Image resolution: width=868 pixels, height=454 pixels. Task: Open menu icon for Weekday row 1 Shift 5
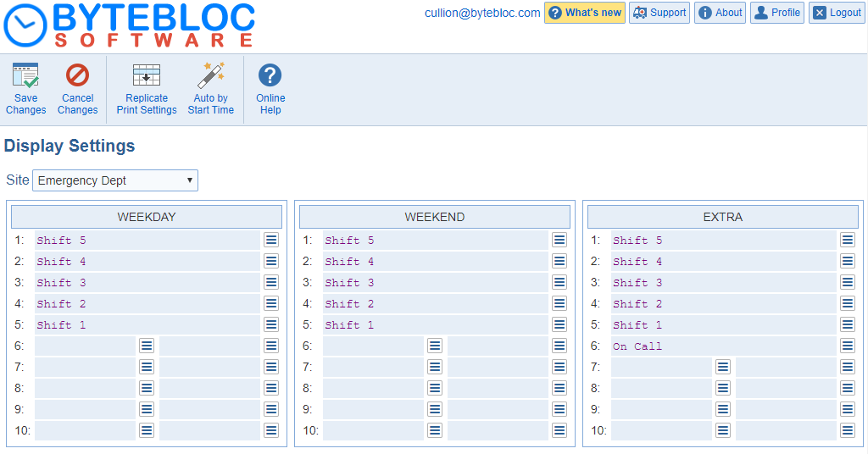[271, 240]
